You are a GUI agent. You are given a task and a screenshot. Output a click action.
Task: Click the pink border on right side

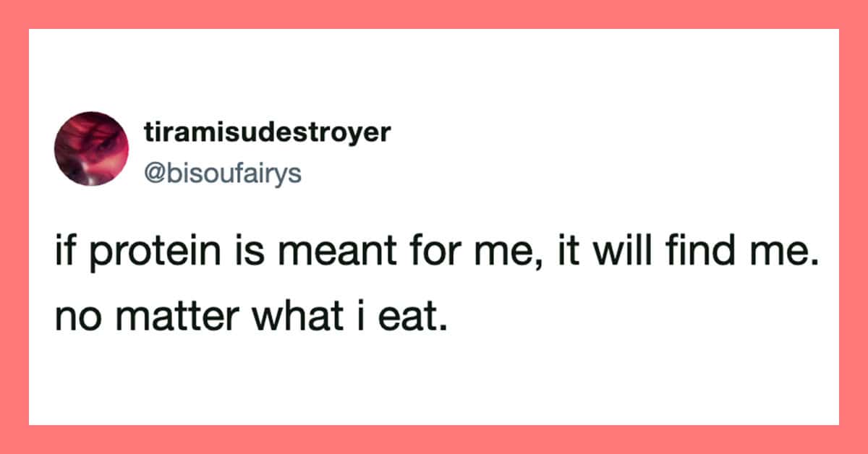pos(854,227)
